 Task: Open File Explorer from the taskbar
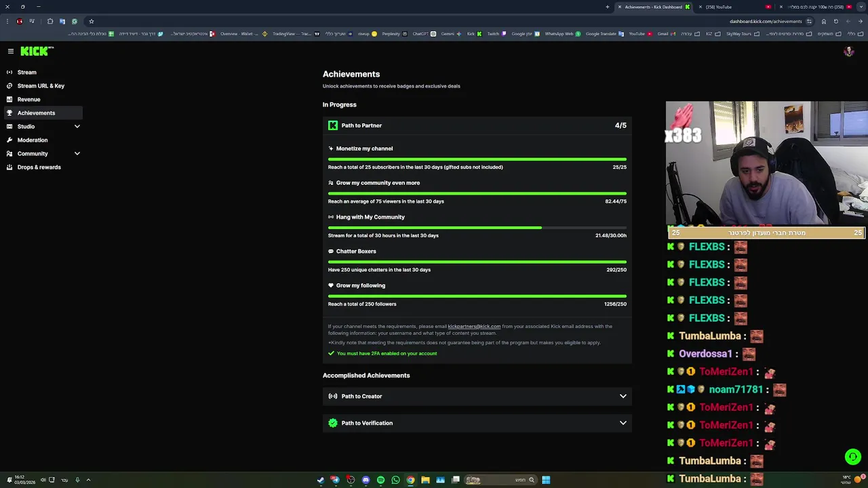(425, 480)
